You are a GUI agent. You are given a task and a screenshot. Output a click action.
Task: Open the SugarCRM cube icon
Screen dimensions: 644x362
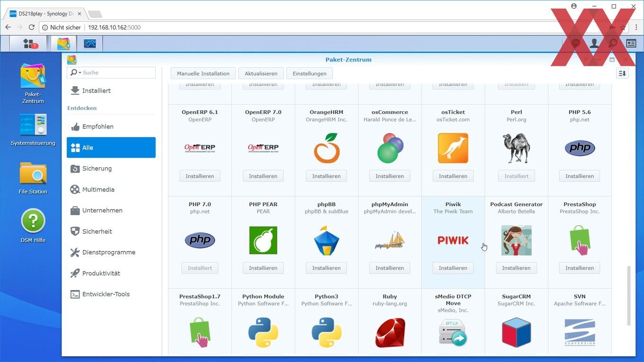(516, 333)
